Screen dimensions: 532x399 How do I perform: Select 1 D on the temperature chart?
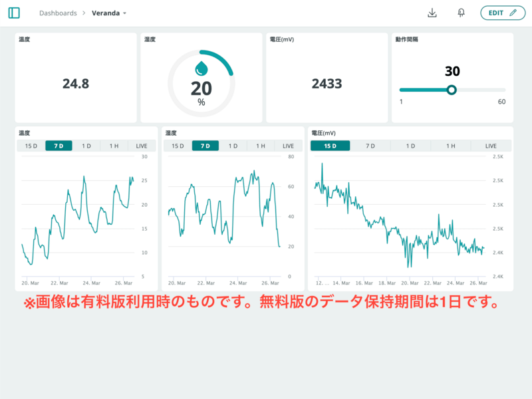pyautogui.click(x=86, y=146)
